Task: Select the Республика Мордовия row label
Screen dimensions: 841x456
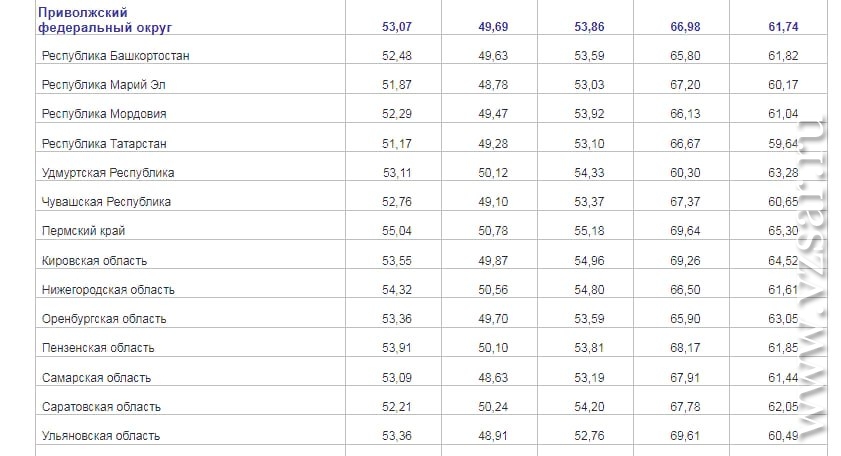Action: coord(104,114)
